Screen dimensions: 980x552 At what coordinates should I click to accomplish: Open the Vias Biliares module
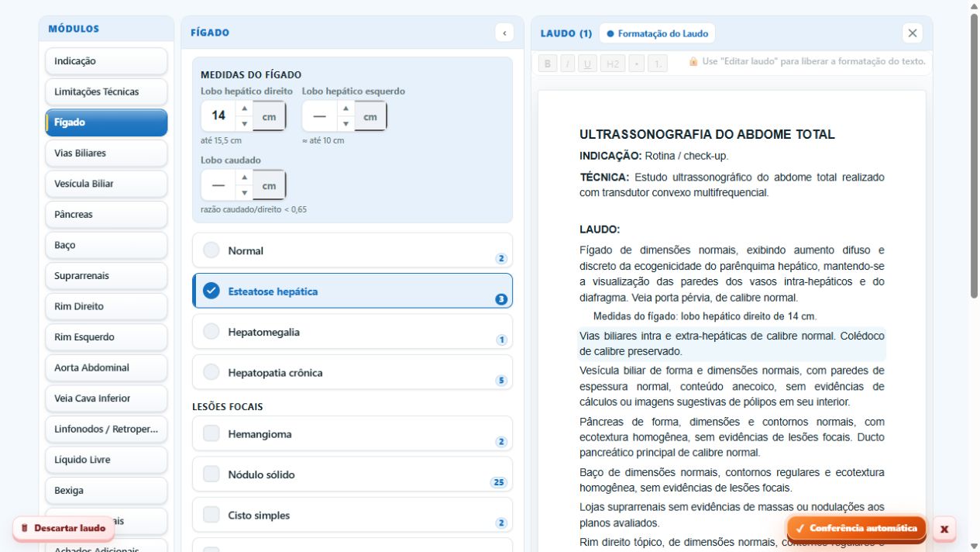[106, 153]
